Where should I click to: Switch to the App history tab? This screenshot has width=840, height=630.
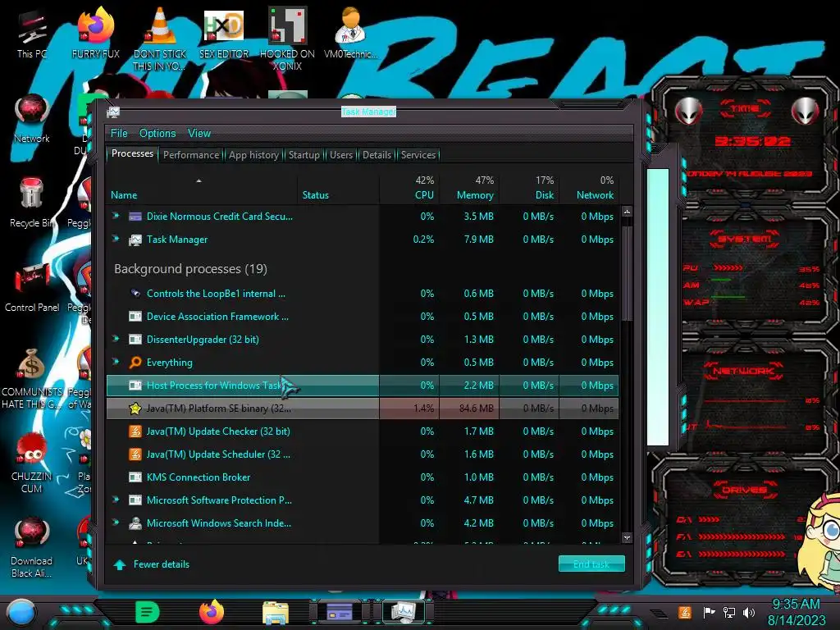[254, 155]
